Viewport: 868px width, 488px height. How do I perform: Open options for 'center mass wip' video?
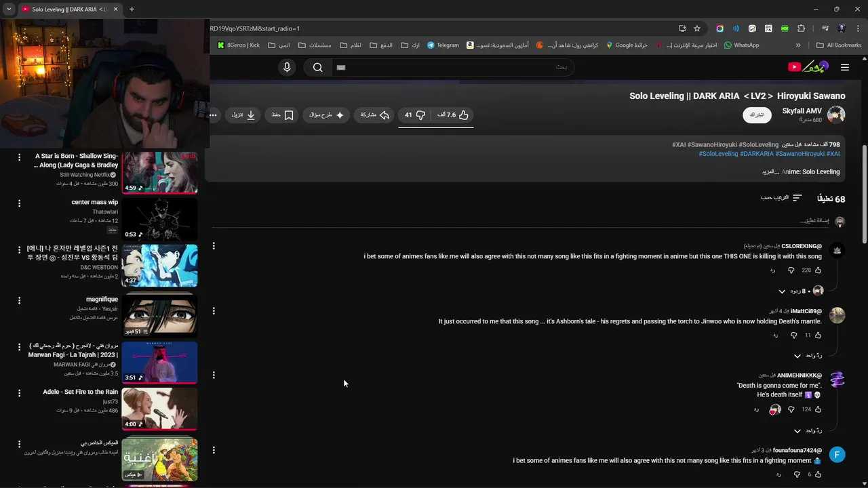click(19, 203)
